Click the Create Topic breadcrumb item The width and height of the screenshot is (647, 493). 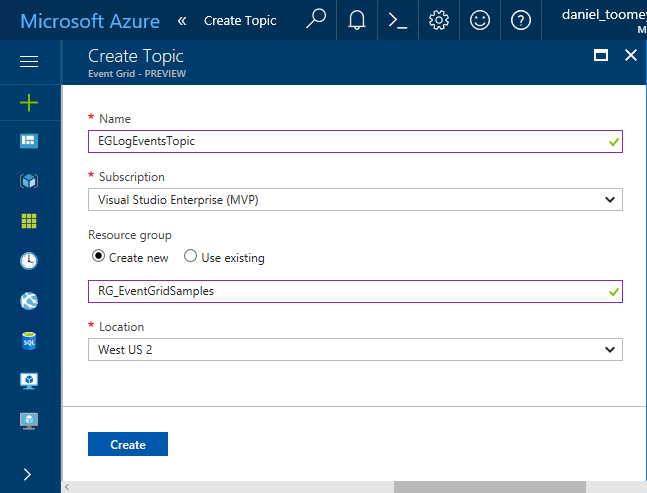point(240,21)
